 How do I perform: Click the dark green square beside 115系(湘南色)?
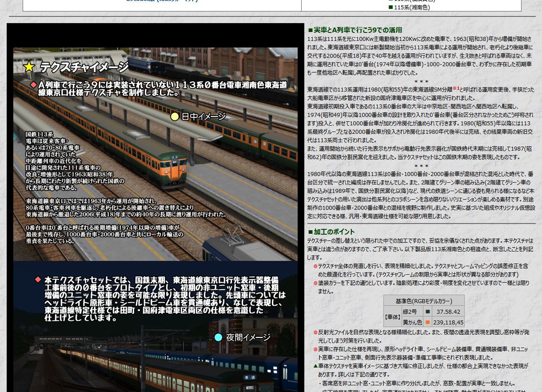(x=390, y=7)
